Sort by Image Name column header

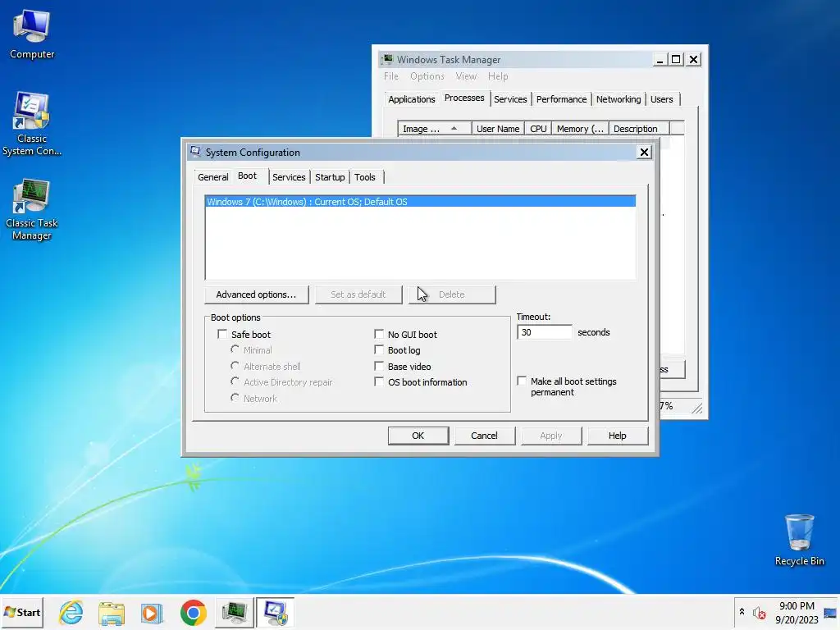click(435, 129)
